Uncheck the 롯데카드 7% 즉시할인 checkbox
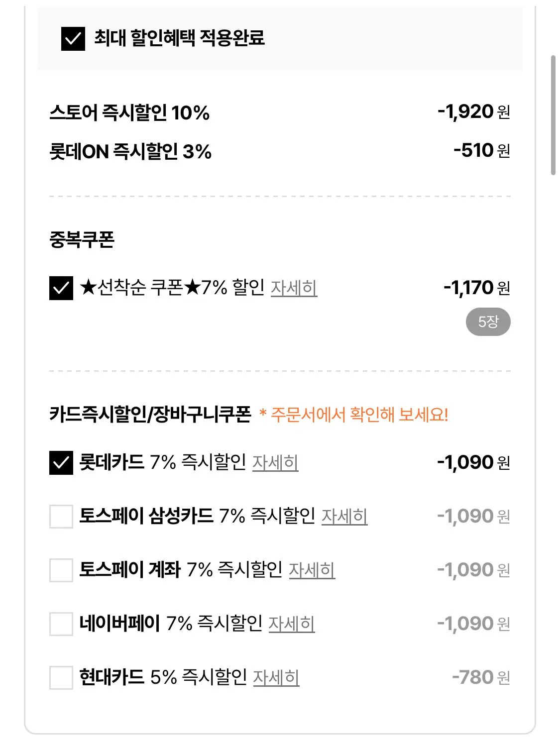 62,463
